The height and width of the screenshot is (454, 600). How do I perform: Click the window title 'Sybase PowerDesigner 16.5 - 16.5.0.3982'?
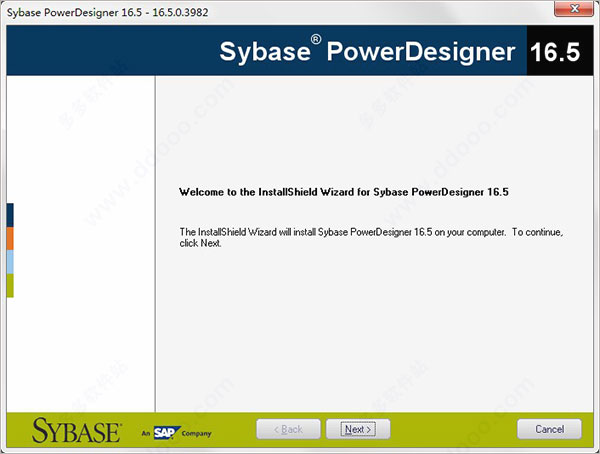pyautogui.click(x=108, y=12)
